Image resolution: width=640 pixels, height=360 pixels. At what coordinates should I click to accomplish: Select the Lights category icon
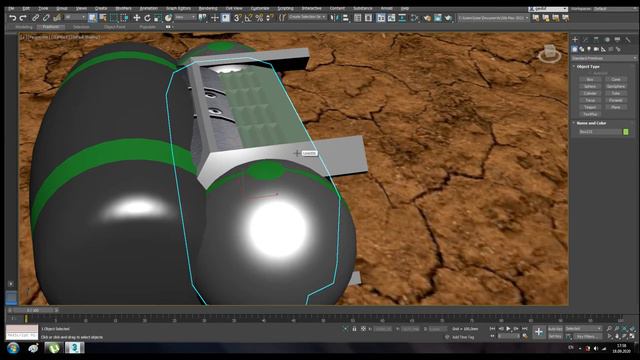(x=589, y=49)
